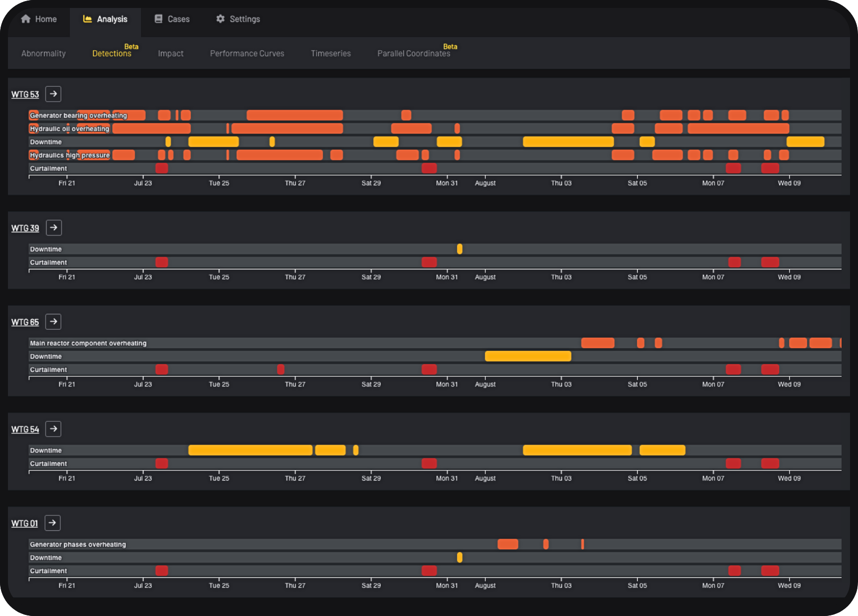858x616 pixels.
Task: Follow the WTG 65 link
Action: click(25, 322)
